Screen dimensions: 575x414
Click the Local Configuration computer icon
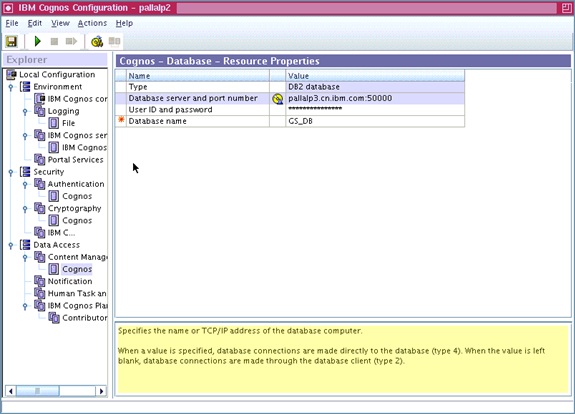click(x=11, y=74)
